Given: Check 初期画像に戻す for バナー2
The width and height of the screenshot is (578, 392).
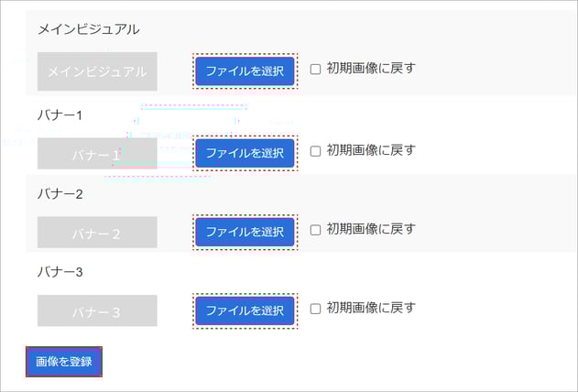Looking at the screenshot, I should click(x=315, y=230).
